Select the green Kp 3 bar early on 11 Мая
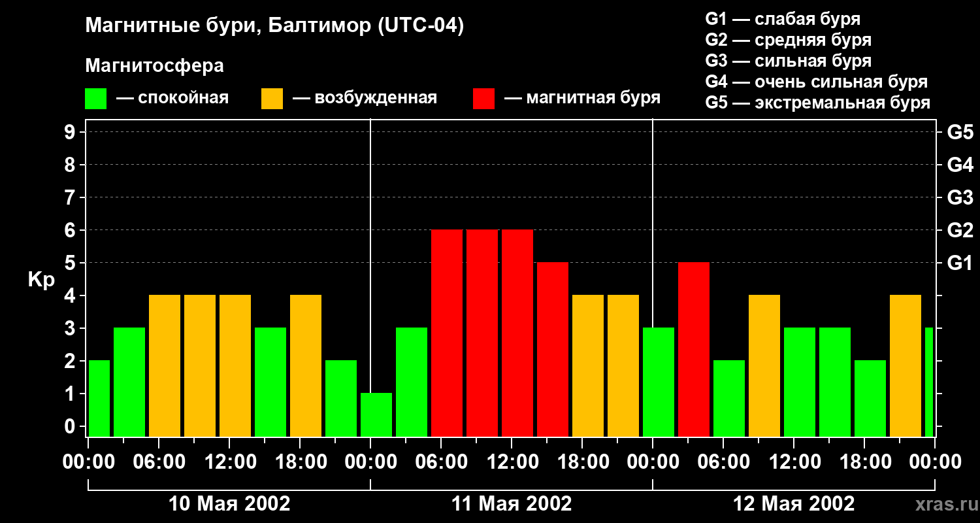Image resolution: width=980 pixels, height=523 pixels. pyautogui.click(x=412, y=382)
